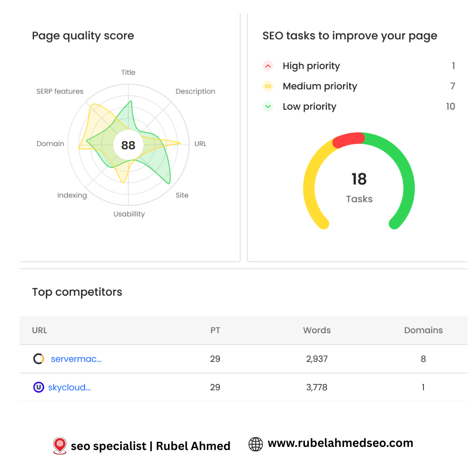Click the yellow Medium priority indicator icon
The height and width of the screenshot is (476, 476).
coord(268,86)
